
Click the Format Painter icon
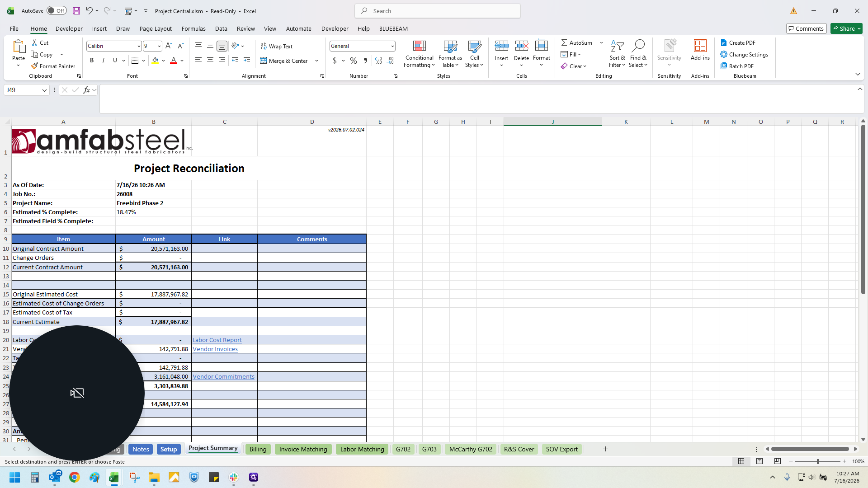(34, 66)
